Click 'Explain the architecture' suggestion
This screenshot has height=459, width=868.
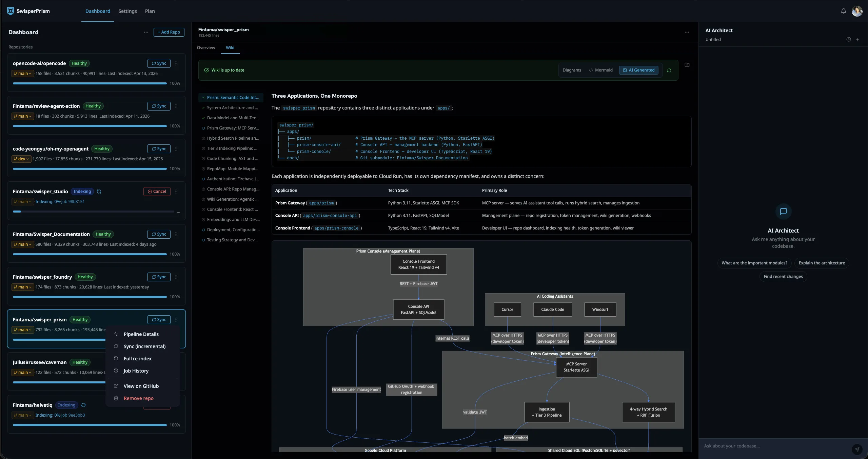(822, 263)
